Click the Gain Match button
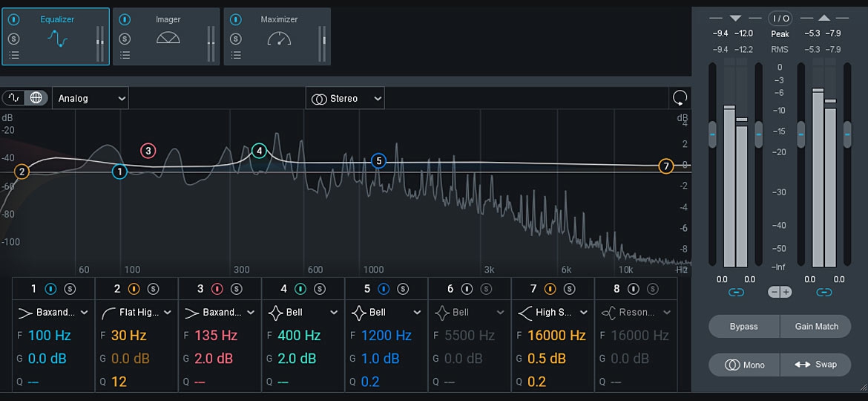 816,327
